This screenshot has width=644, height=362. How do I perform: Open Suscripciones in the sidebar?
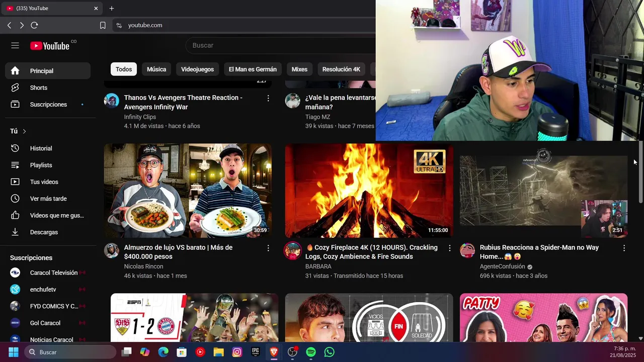(48, 105)
